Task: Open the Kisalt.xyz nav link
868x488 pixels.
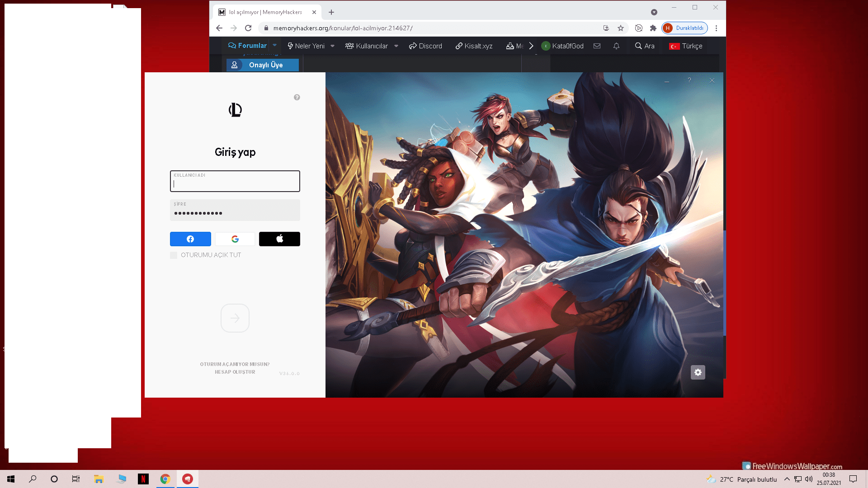Action: (474, 46)
